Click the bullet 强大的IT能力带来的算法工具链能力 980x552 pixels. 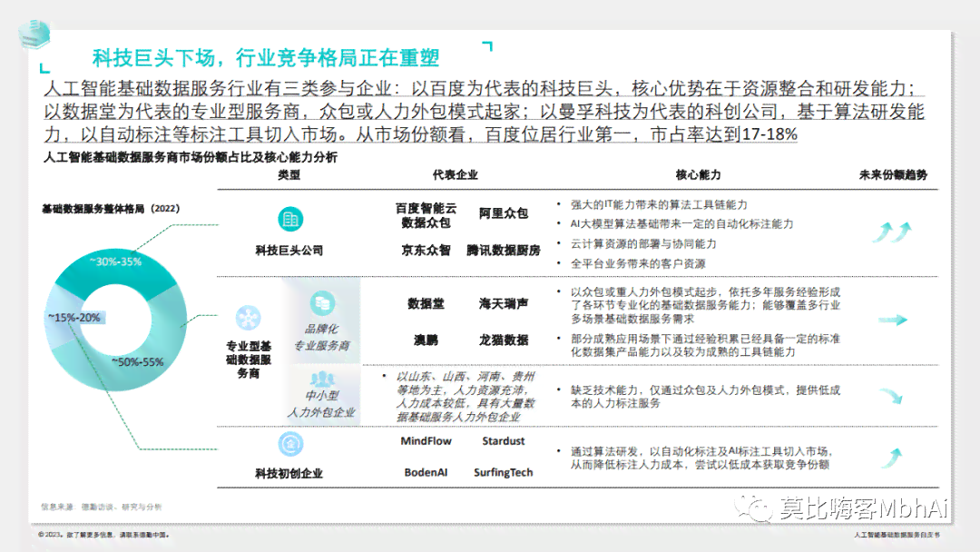click(x=658, y=204)
